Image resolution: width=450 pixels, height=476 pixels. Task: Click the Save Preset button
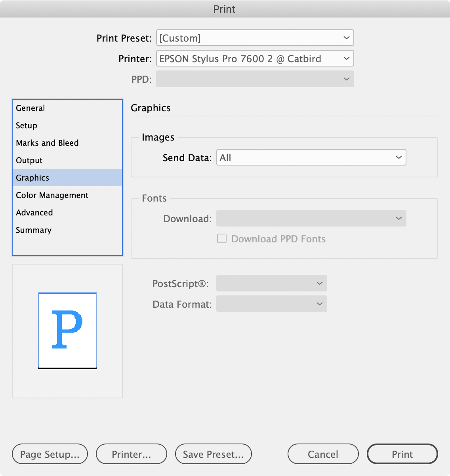tap(213, 454)
